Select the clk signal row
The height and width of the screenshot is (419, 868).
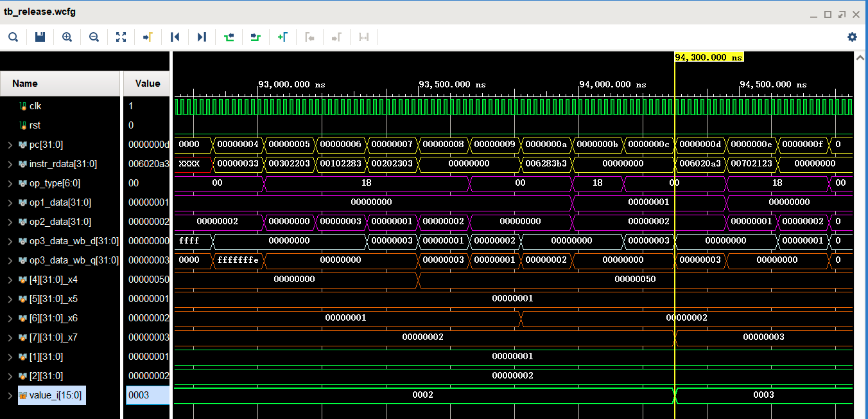(35, 106)
